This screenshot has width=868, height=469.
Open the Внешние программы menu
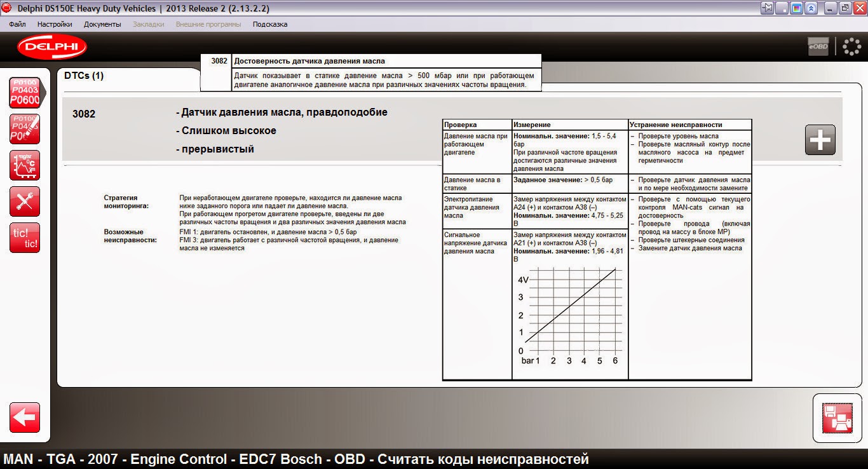[208, 24]
